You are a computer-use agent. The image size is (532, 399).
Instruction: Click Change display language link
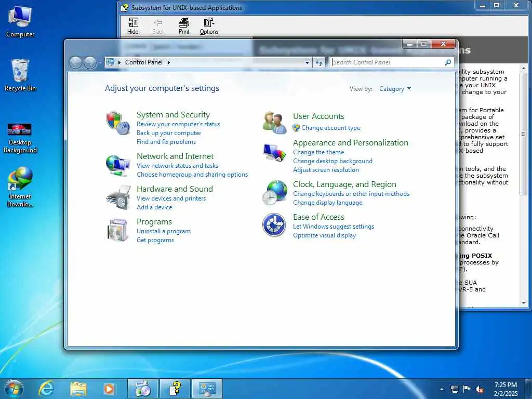click(328, 203)
